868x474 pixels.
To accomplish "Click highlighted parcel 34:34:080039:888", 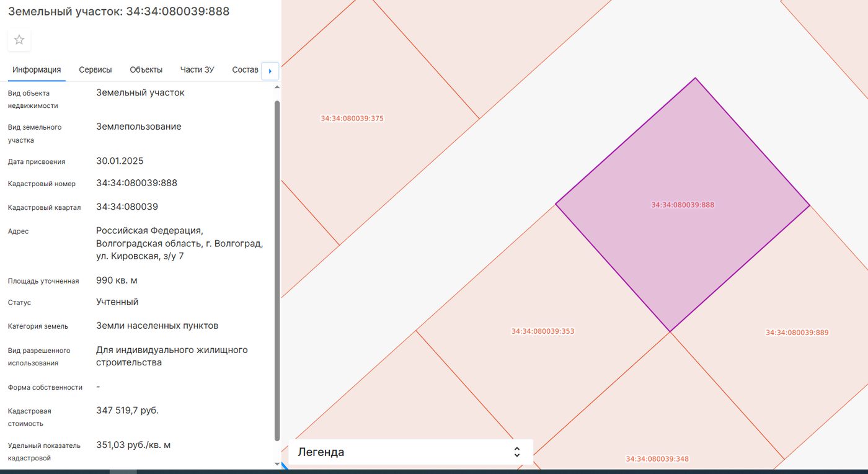I will (683, 205).
